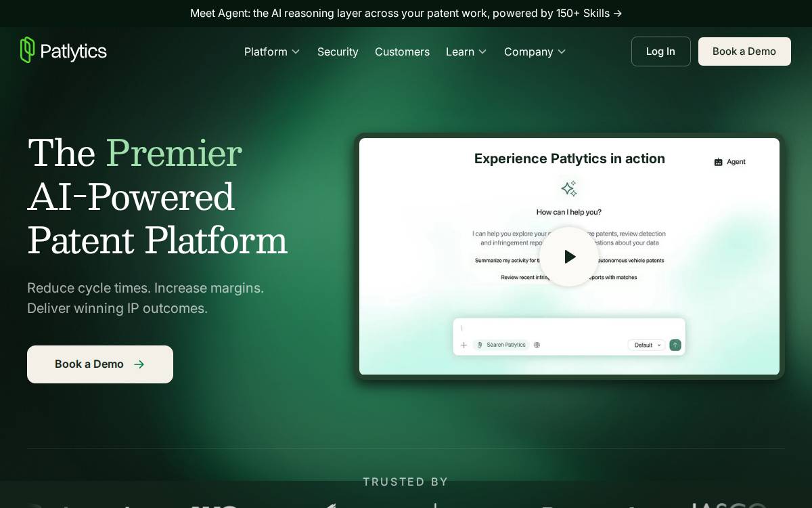
Task: Click the hero Book a Demo button
Action: [100, 364]
